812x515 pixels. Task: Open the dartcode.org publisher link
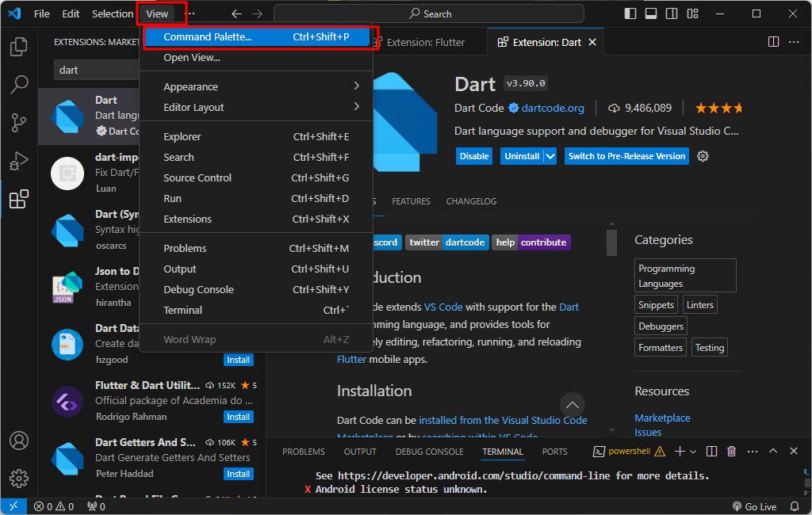click(x=553, y=108)
